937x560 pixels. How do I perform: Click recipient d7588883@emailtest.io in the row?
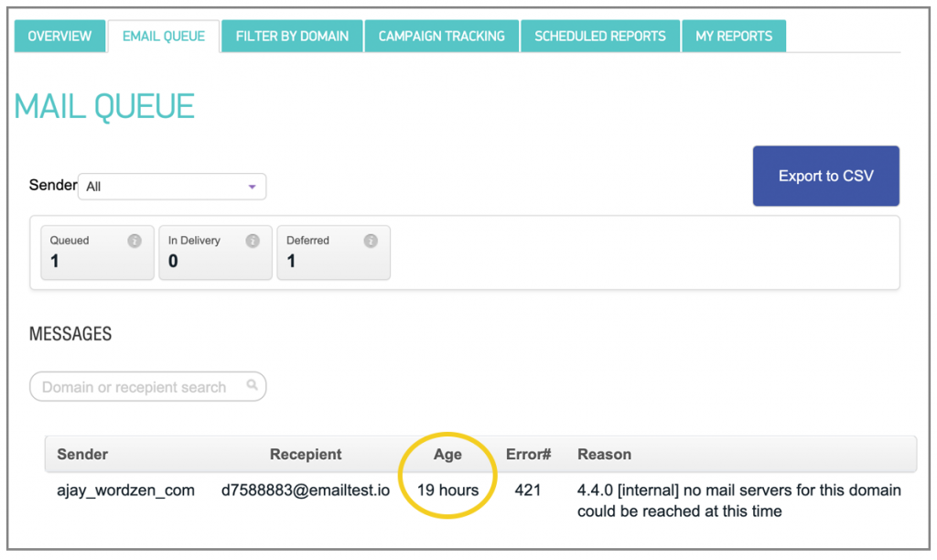pyautogui.click(x=306, y=490)
